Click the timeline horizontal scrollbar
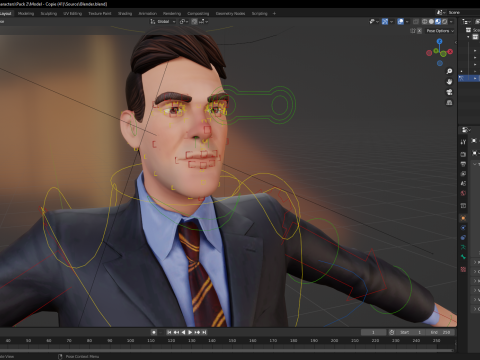 pyautogui.click(x=227, y=350)
